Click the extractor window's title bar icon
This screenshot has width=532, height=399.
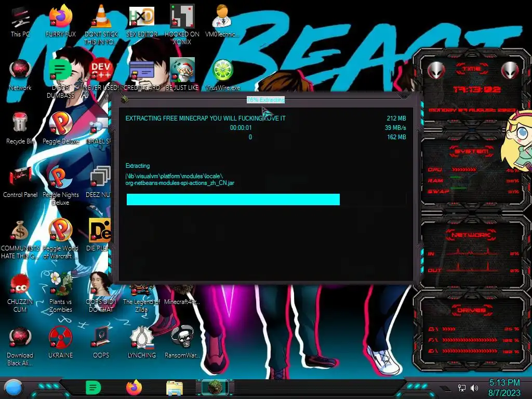pyautogui.click(x=124, y=99)
